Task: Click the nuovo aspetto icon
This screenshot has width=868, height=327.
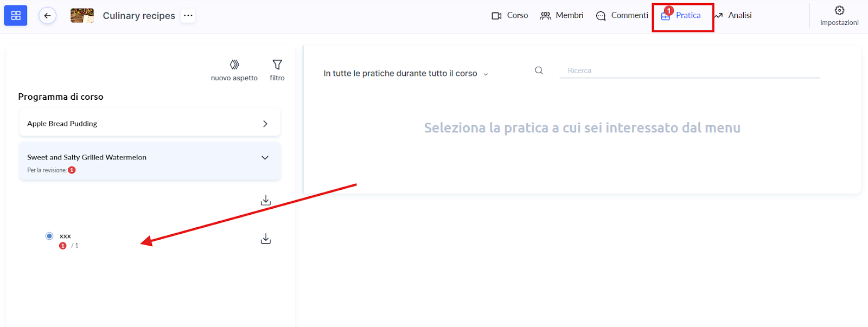Action: coord(234,65)
